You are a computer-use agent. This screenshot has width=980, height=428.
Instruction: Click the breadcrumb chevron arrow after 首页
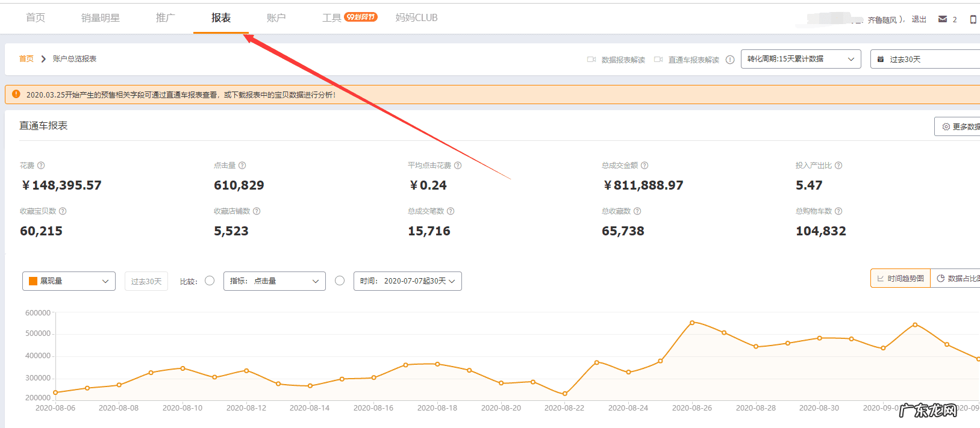pos(43,59)
